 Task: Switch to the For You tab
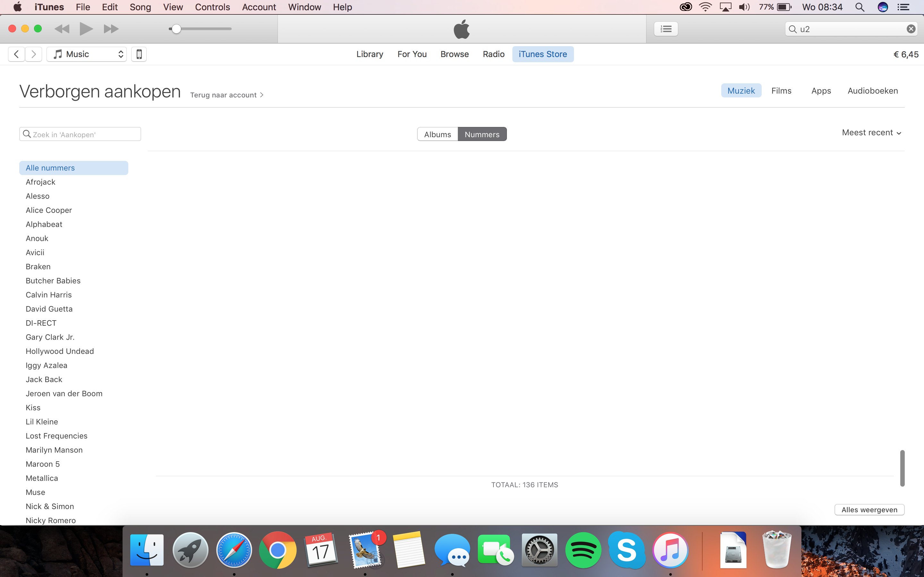tap(412, 54)
